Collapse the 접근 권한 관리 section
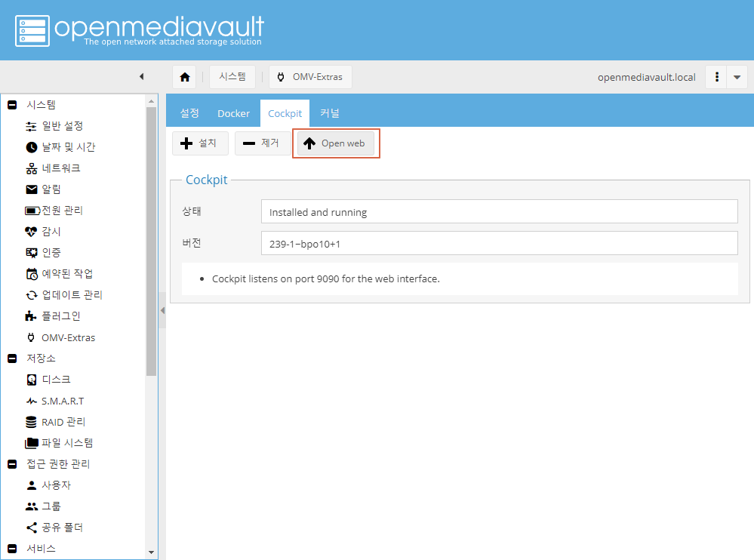Viewport: 754px width, 560px height. point(13,464)
